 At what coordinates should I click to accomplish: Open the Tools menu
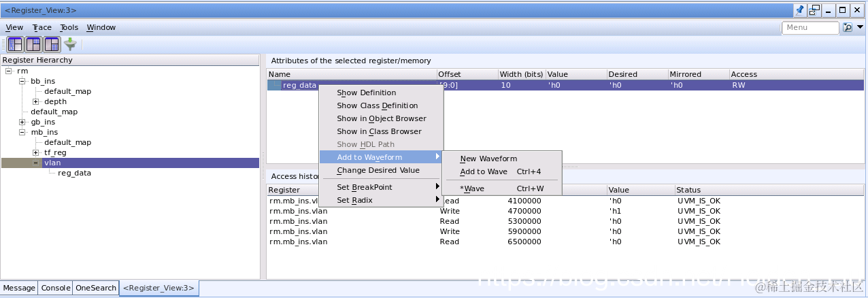(69, 28)
